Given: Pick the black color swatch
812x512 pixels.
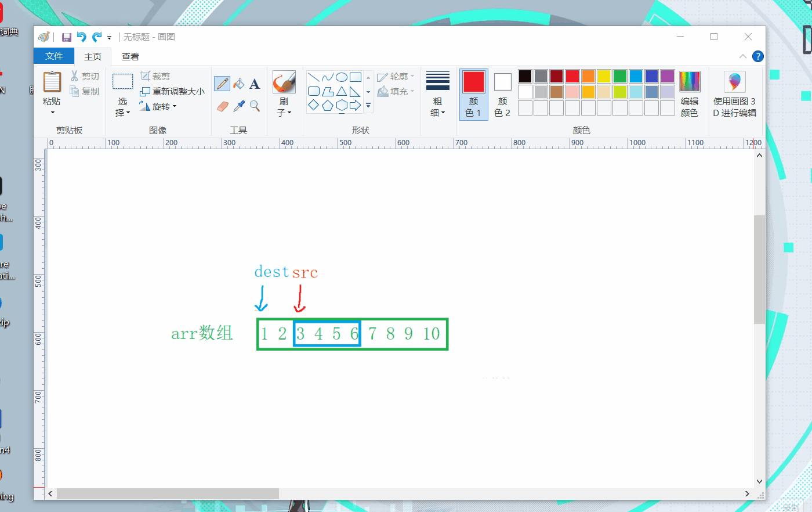Looking at the screenshot, I should [x=525, y=77].
